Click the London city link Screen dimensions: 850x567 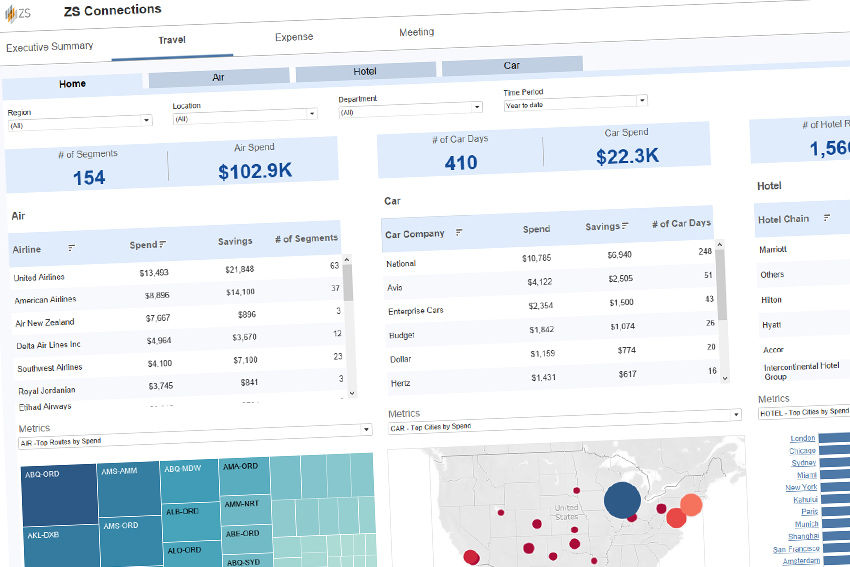click(802, 438)
